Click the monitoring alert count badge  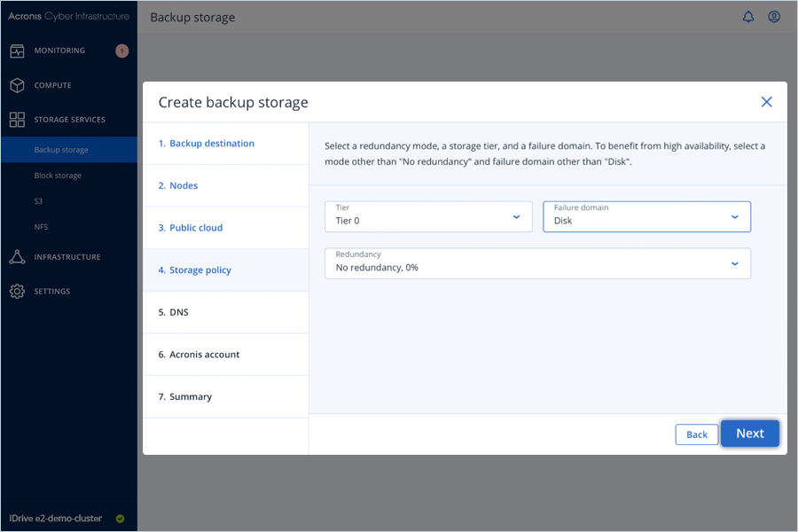(x=121, y=51)
